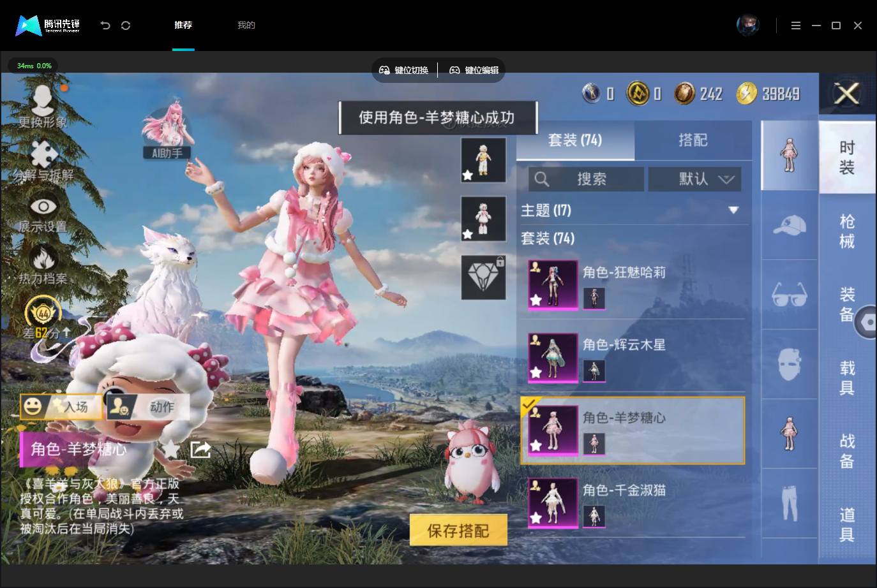
Task: Toggle the 展示设置 eye icon
Action: point(43,206)
